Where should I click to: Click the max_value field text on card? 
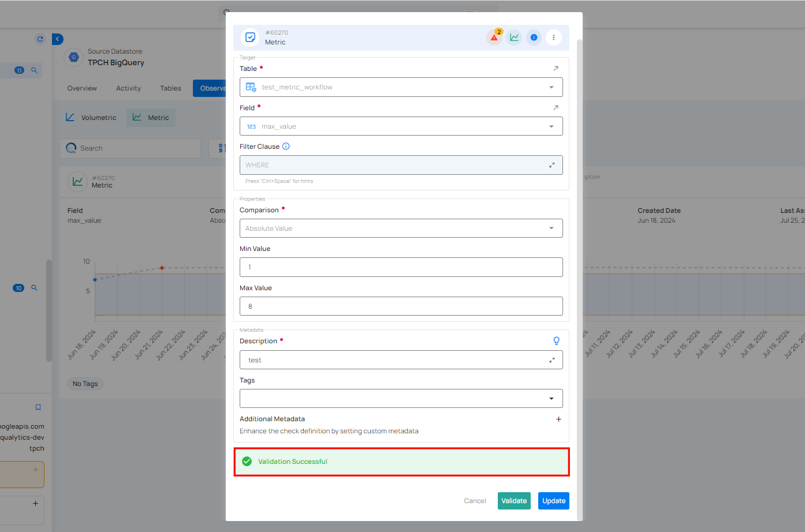(84, 220)
